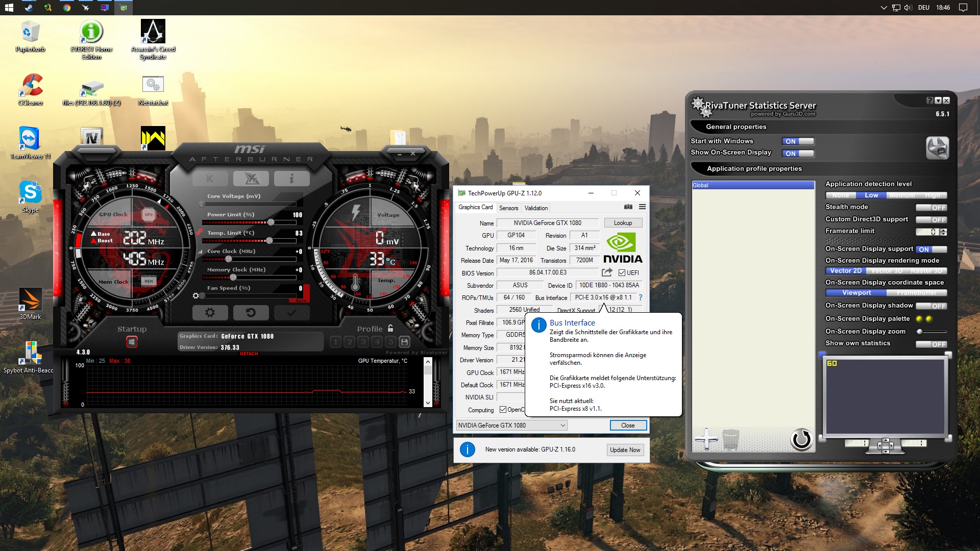Set application detection level to None

click(841, 195)
